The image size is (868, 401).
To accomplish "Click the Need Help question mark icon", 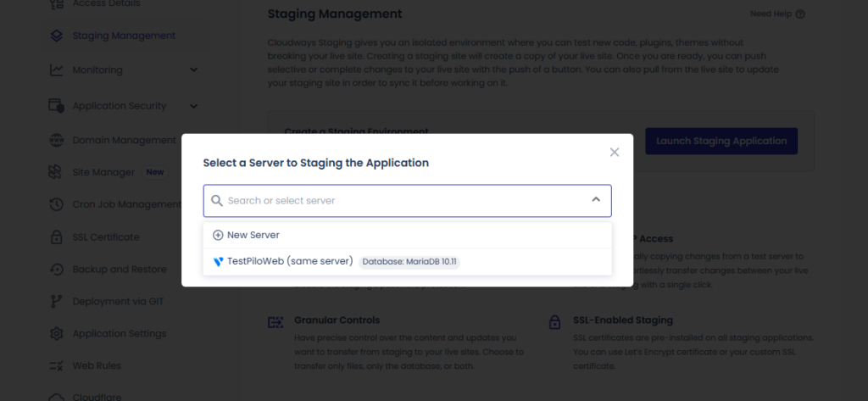I will pos(800,14).
